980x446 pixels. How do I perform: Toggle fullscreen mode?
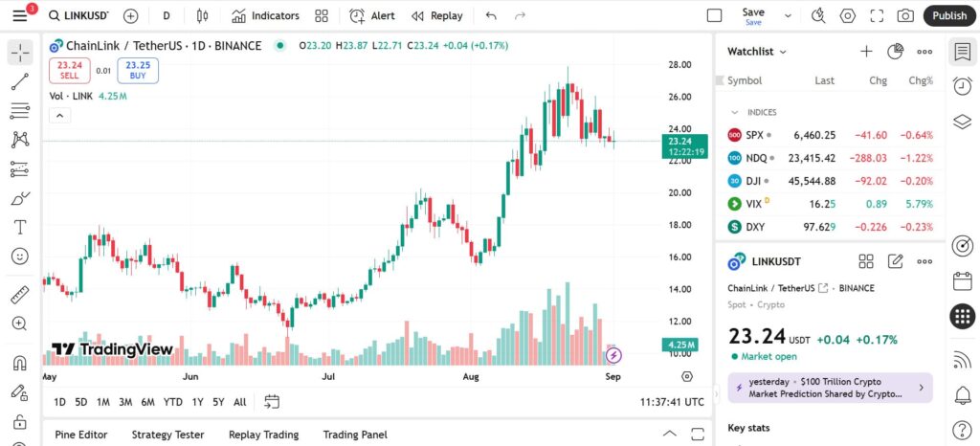pos(877,15)
